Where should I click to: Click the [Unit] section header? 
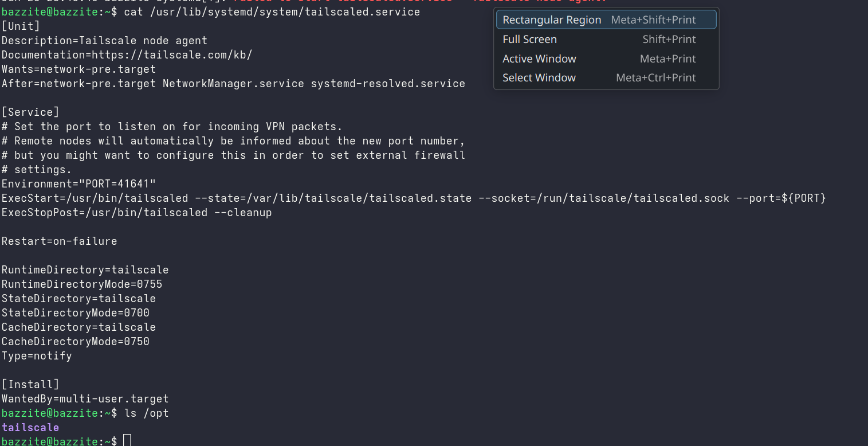point(21,26)
